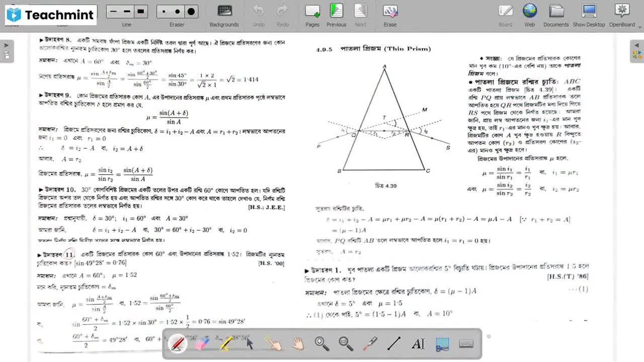Click the Zoom Out magnifier

[x=346, y=343]
